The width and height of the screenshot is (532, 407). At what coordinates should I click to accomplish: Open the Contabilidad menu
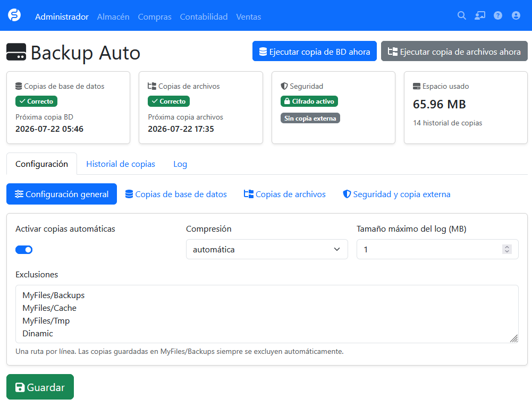click(x=204, y=16)
